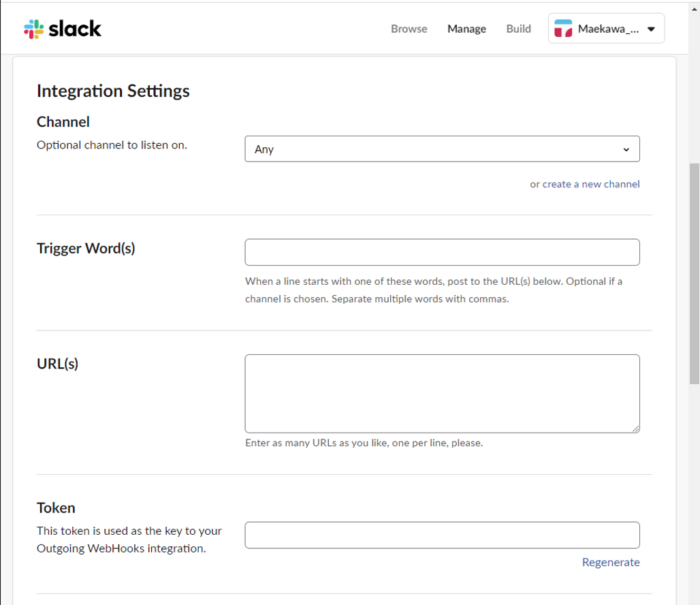700x605 pixels.
Task: Click the scrollbar track below the thumb
Action: [x=695, y=491]
